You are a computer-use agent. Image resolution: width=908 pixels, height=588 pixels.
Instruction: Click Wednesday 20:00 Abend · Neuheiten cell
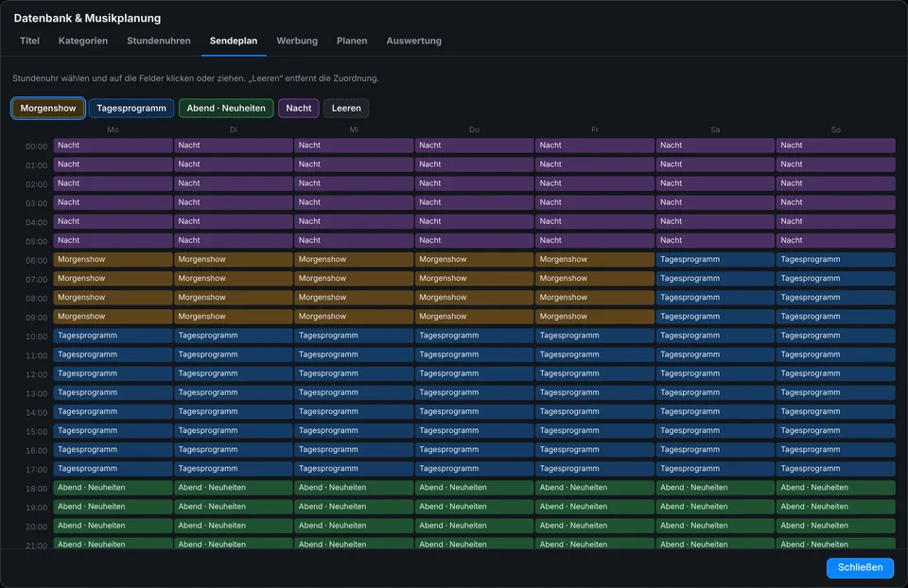(354, 526)
